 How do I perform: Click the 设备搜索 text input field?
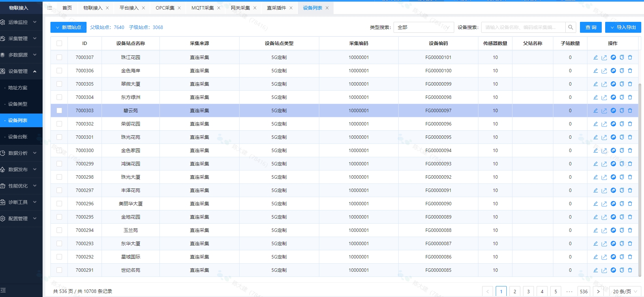[x=523, y=27]
